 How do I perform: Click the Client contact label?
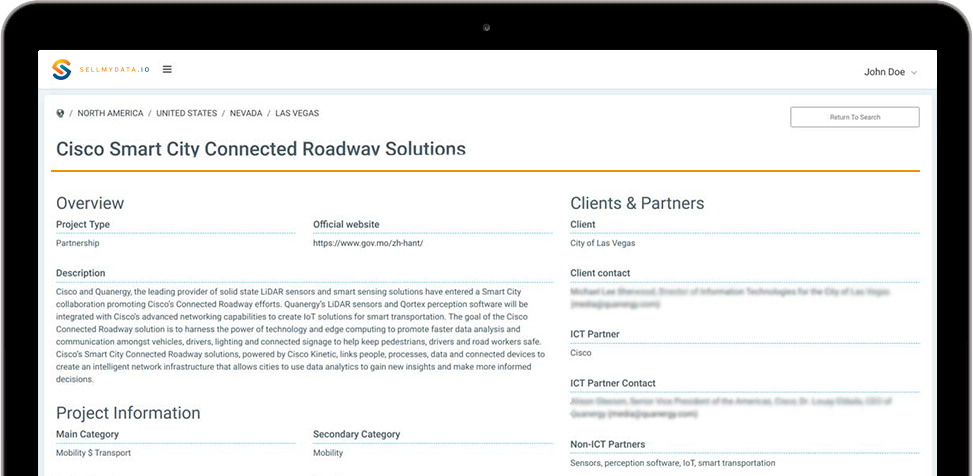pos(600,273)
